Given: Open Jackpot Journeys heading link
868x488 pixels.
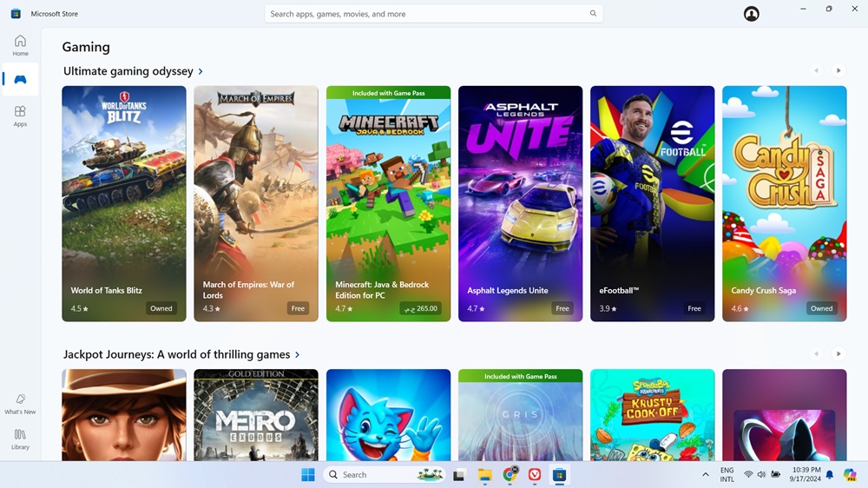Looking at the screenshot, I should click(176, 354).
